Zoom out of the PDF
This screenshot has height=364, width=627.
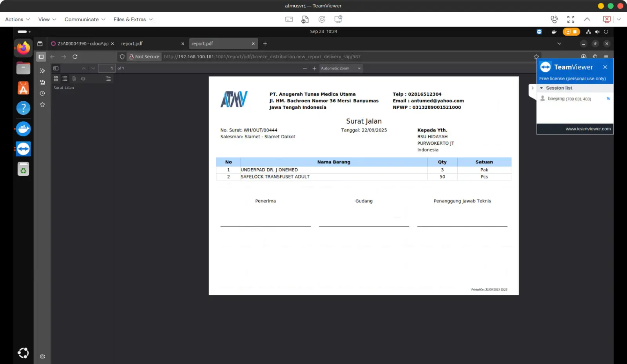point(305,68)
